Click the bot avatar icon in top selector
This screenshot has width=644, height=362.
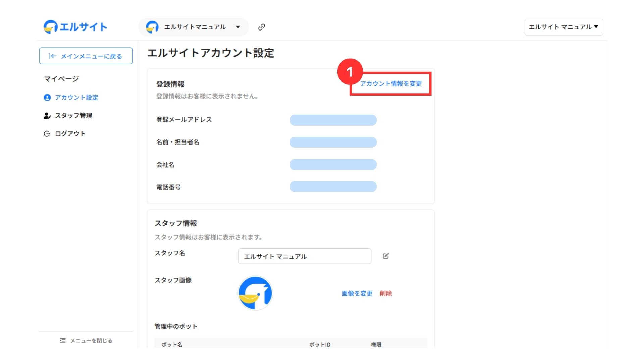[x=152, y=27]
